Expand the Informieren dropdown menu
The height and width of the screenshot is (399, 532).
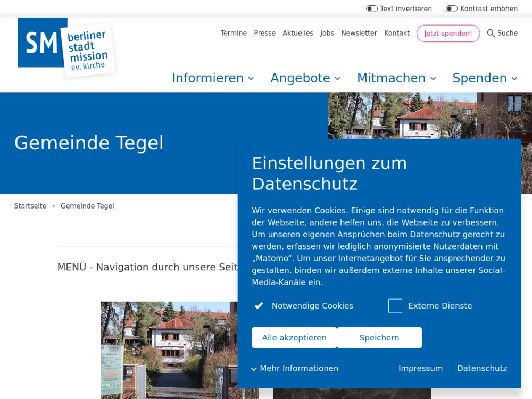(213, 78)
